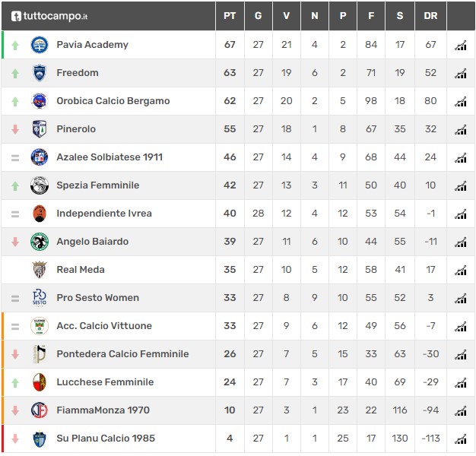Open the trend chart icon for Pinerolo
Screen dimensions: 476x456
click(x=461, y=129)
